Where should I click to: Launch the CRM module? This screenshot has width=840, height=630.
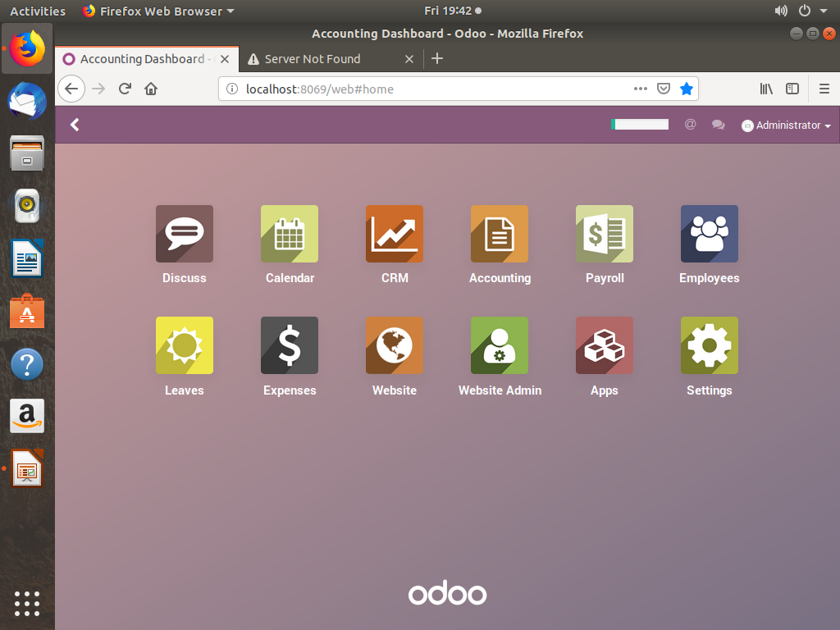pos(395,234)
